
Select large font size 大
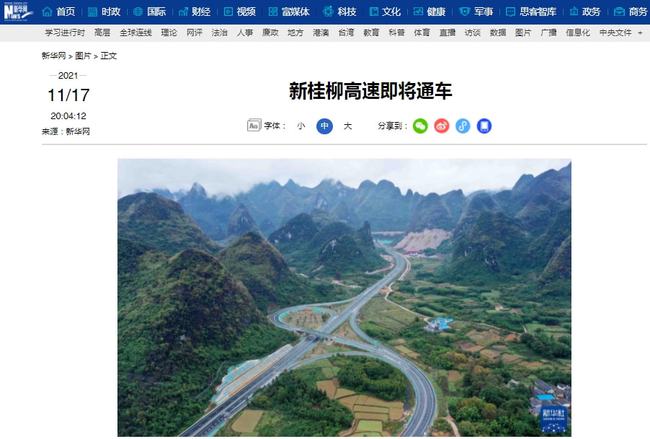click(x=348, y=126)
